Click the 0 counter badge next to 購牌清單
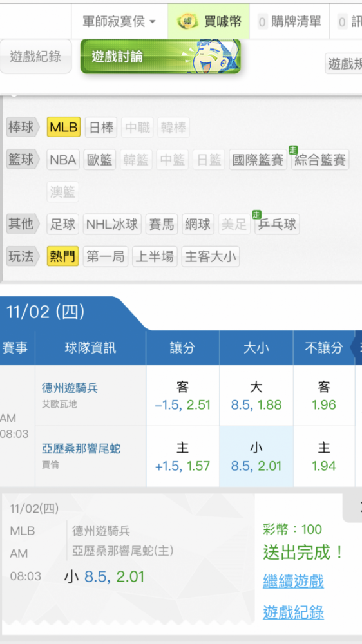Viewport: 362px width, 644px height. pos(262,22)
